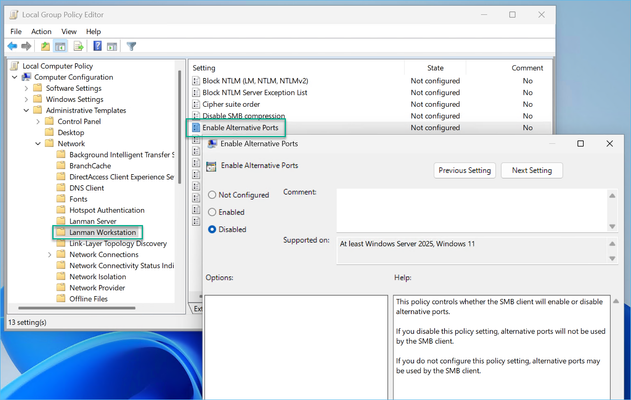Viewport: 631px width, 400px height.
Task: Open the Help menu
Action: [x=93, y=31]
